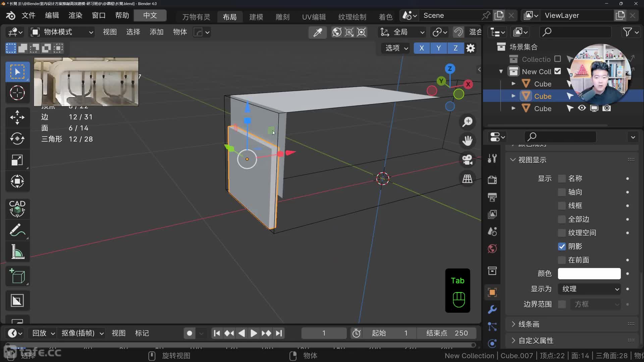Open the 显示为 纹理 dropdown
Viewport: 644px width, 362px height.
coord(589,289)
